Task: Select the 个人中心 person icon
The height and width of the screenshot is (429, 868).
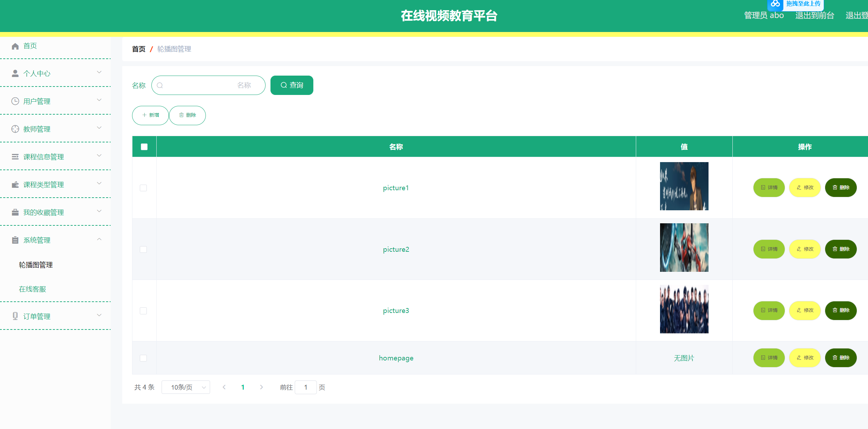Action: pyautogui.click(x=15, y=73)
